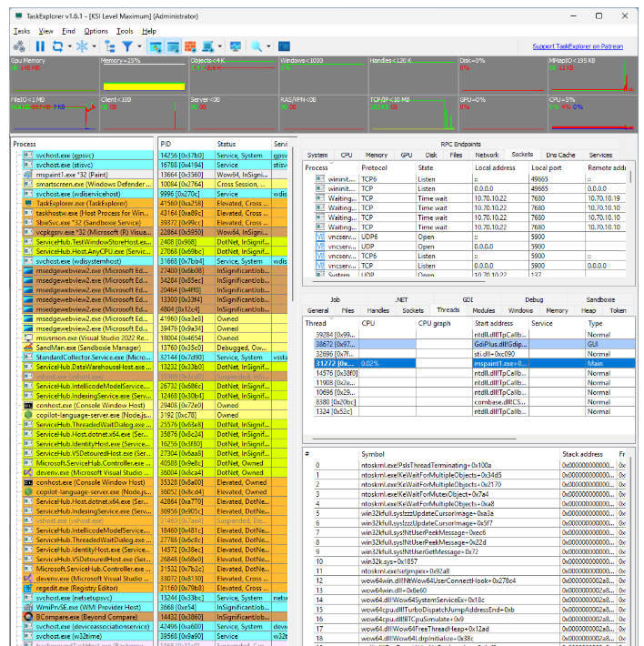Select the combase.dll thread 8380 row
This screenshot has width=644, height=646.
(474, 402)
